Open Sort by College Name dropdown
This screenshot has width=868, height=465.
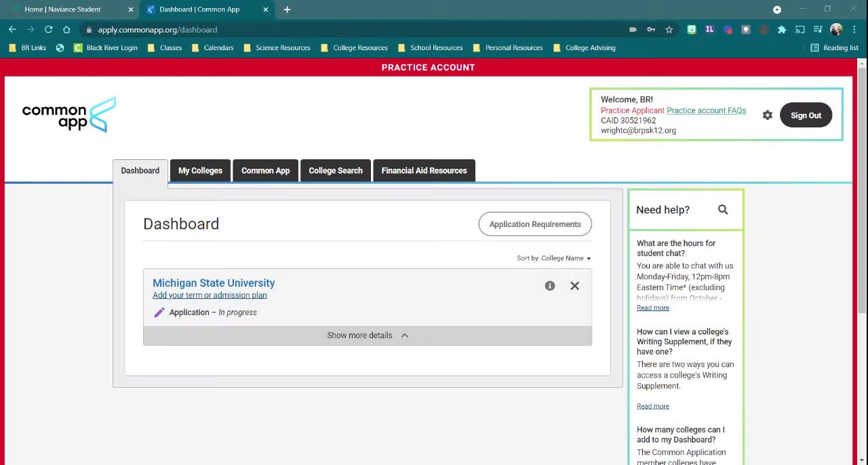click(553, 258)
